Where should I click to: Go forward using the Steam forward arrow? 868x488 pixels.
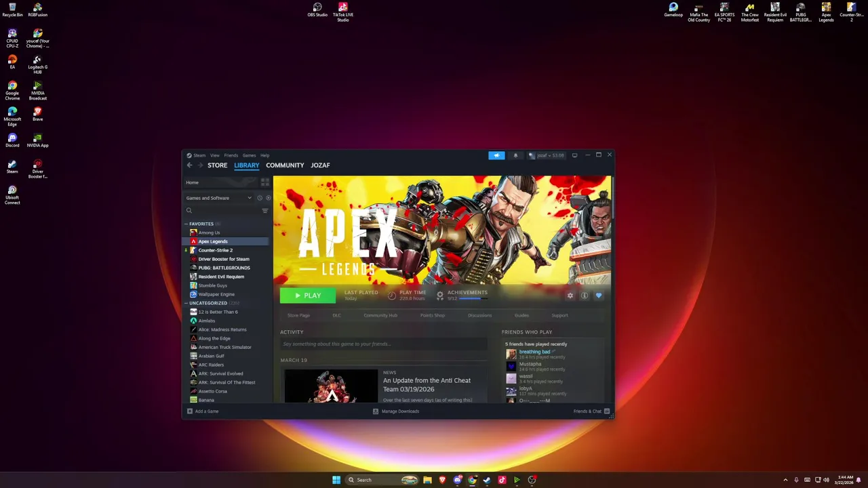200,165
